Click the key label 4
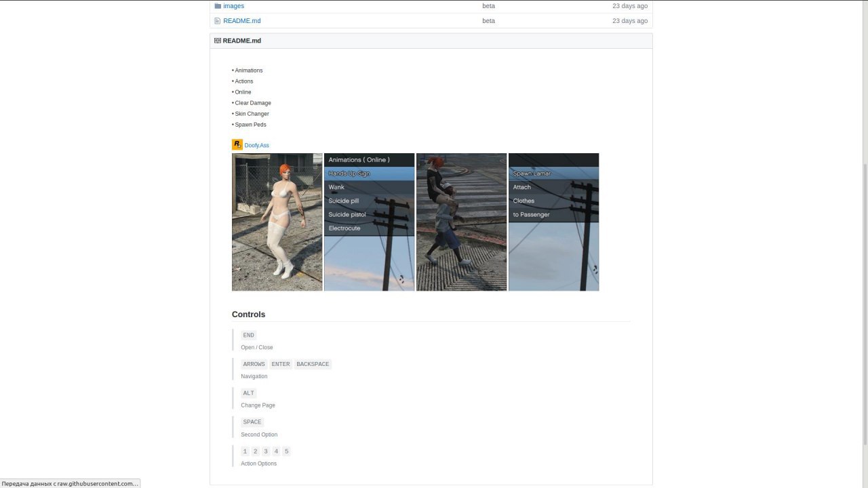Viewport: 868px width, 488px height. point(276,451)
